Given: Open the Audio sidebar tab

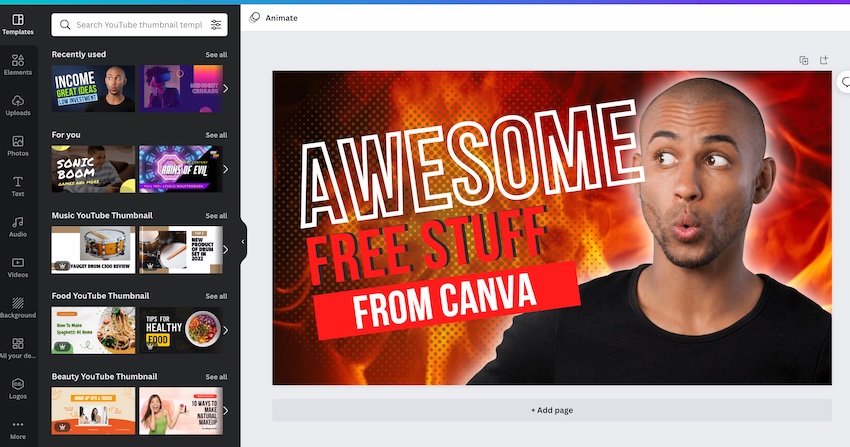Looking at the screenshot, I should pyautogui.click(x=18, y=226).
